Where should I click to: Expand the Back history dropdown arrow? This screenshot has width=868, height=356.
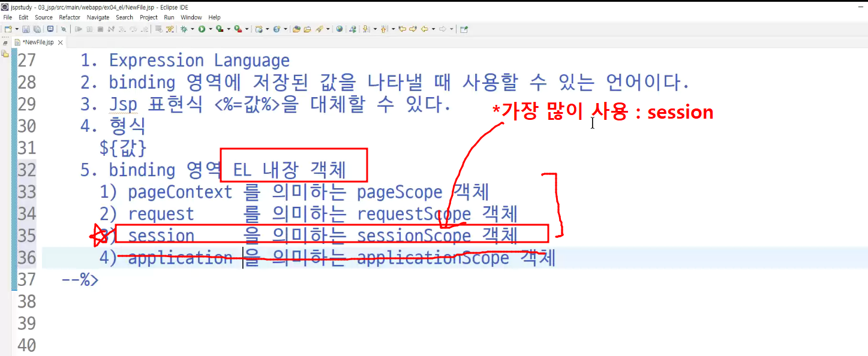click(433, 29)
